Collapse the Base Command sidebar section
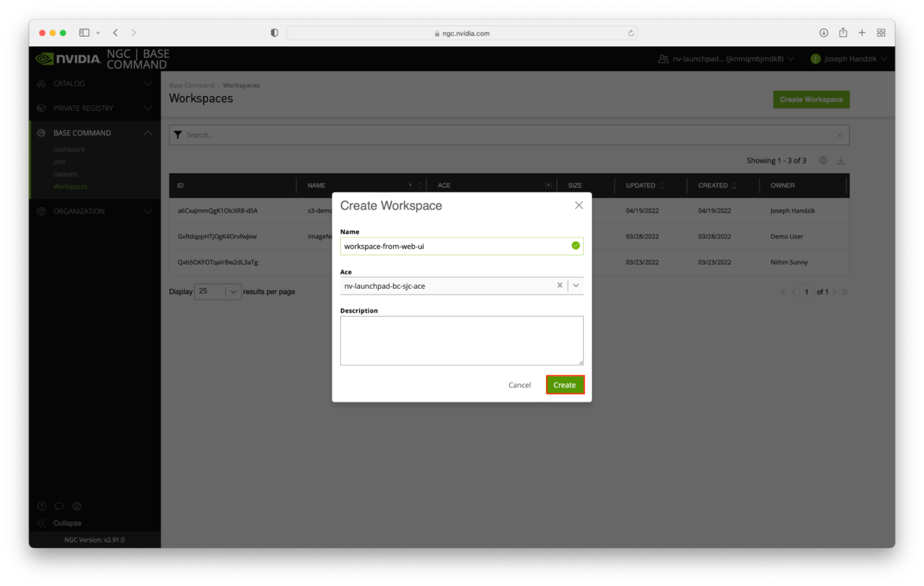 (148, 133)
